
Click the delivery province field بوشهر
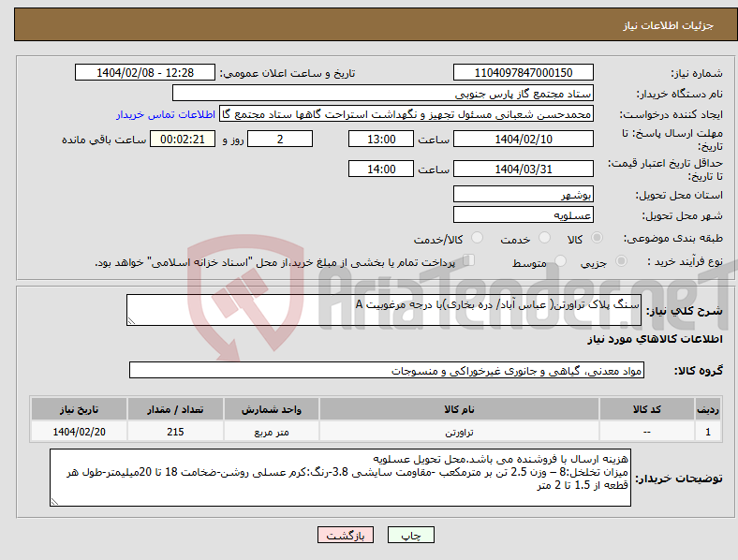tap(523, 194)
